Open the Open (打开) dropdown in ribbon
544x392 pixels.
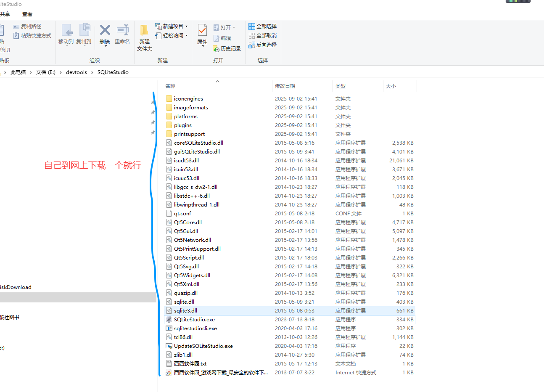point(224,27)
